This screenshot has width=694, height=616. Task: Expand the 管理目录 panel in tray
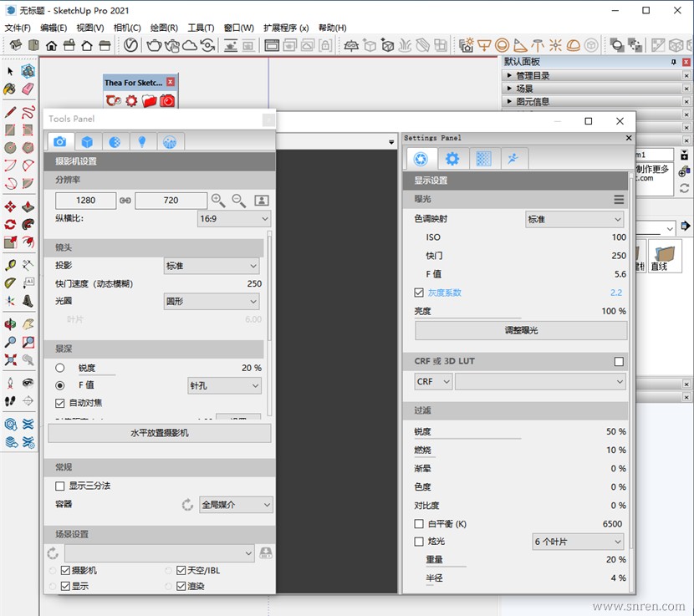click(510, 75)
